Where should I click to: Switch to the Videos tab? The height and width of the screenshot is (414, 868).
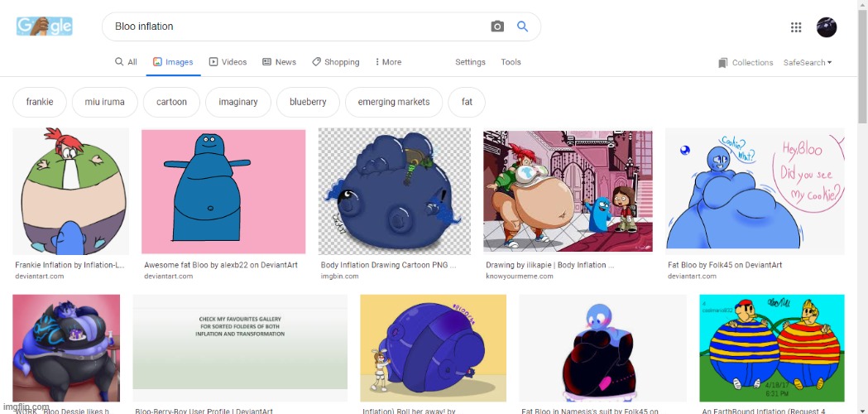tap(228, 62)
